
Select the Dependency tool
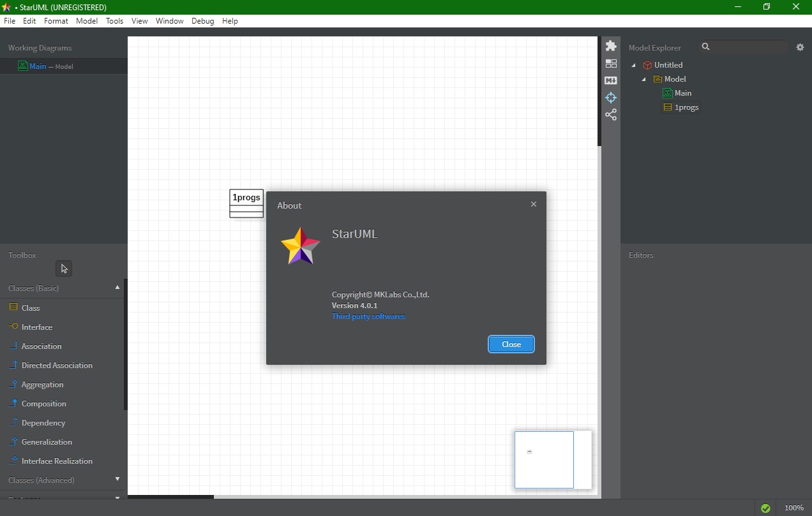click(x=61, y=422)
